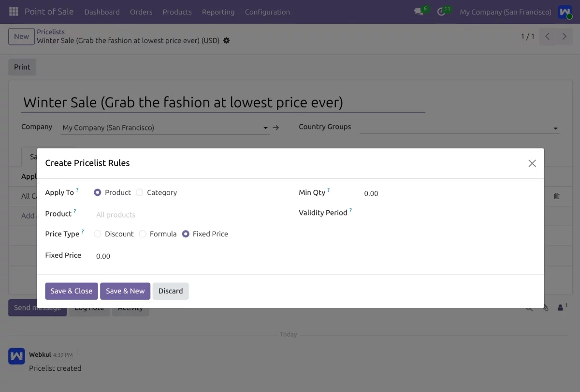The height and width of the screenshot is (392, 580).
Task: Open the apps grid menu icon
Action: click(14, 12)
